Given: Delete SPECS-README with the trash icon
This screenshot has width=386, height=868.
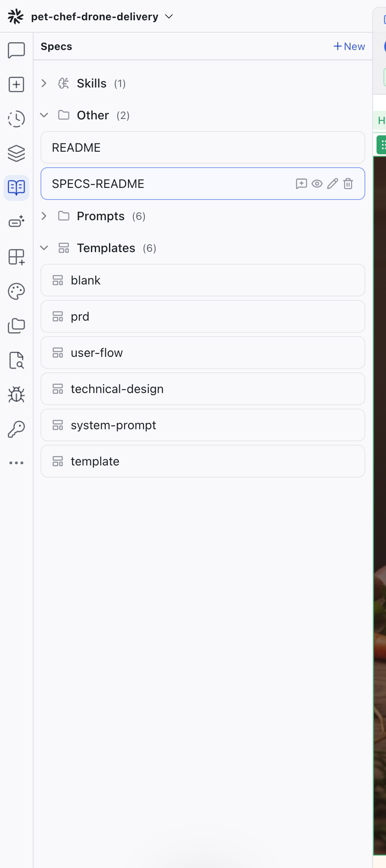Looking at the screenshot, I should tap(348, 184).
